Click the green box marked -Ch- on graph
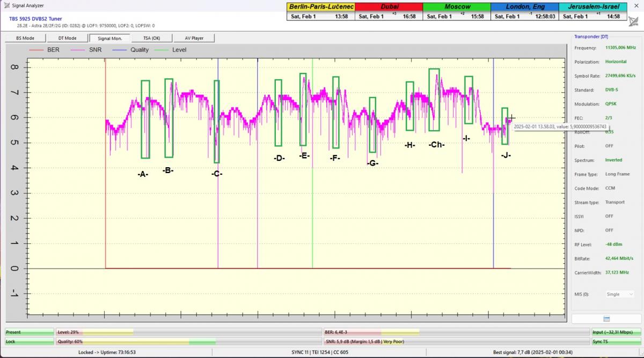Viewport: 644px width, 358px height. 434,100
